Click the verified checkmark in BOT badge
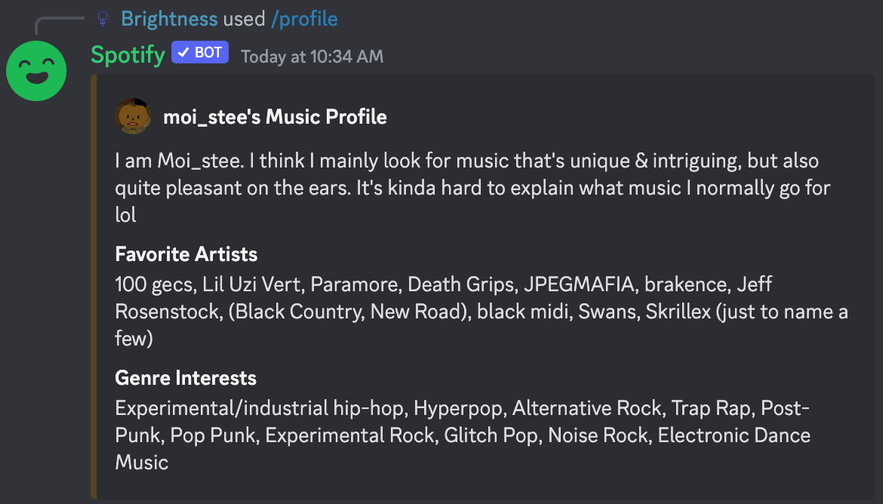This screenshot has height=504, width=883. (183, 52)
